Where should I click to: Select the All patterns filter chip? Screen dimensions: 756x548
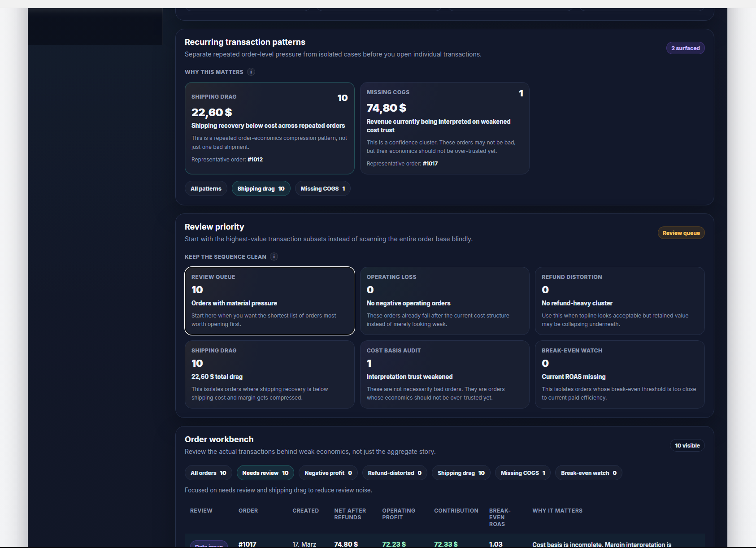click(206, 189)
